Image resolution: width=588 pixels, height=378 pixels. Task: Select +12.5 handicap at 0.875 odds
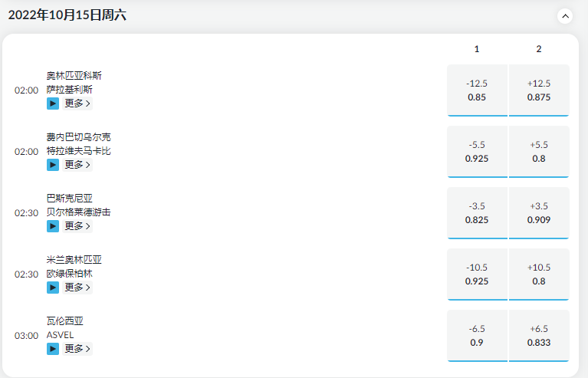539,90
